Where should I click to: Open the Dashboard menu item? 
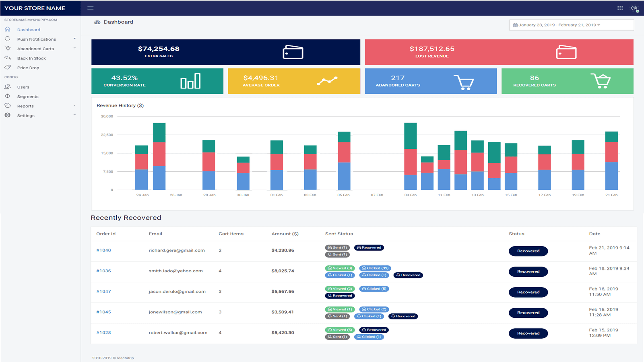point(29,29)
